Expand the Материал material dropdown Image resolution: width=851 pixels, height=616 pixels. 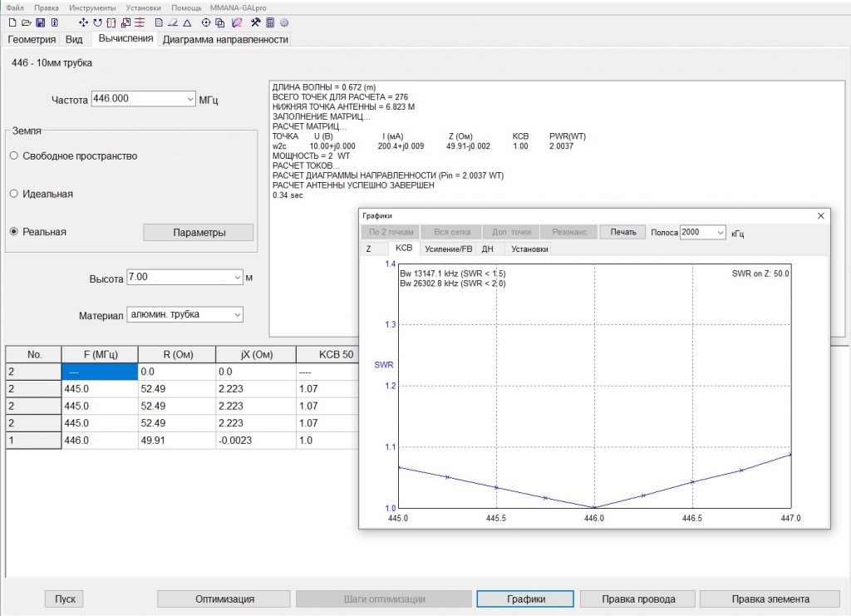click(x=237, y=315)
